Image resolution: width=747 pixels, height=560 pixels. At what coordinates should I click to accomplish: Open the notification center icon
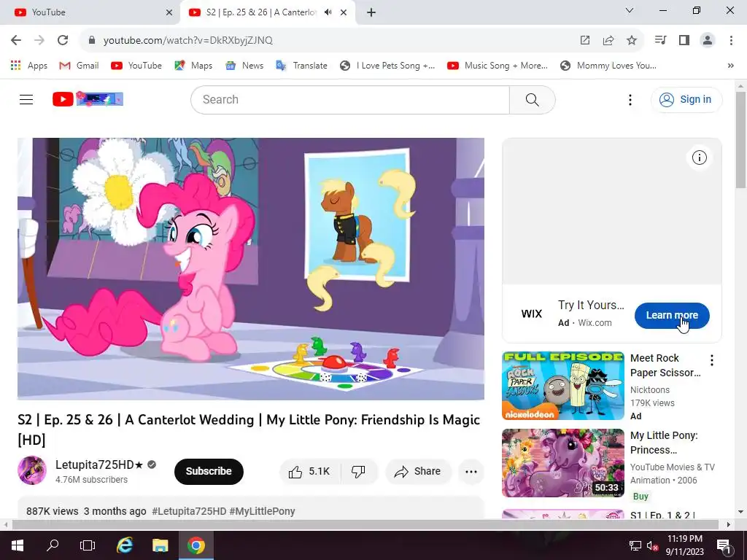pos(723,545)
